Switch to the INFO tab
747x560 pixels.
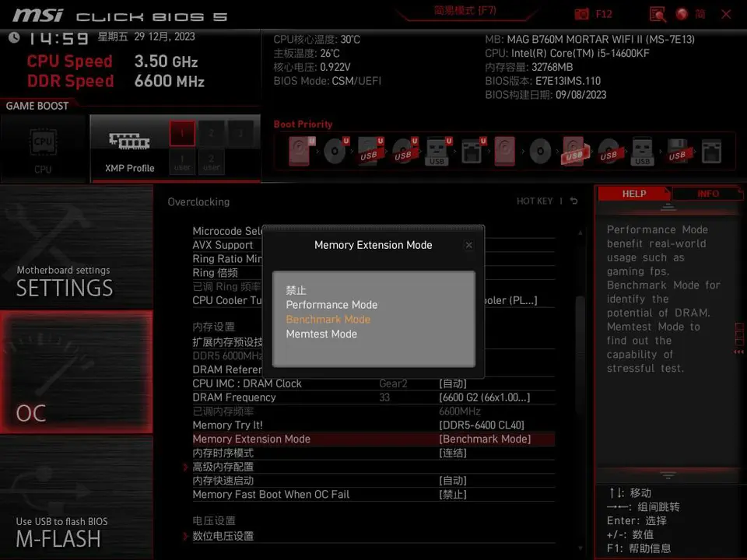[x=707, y=194]
